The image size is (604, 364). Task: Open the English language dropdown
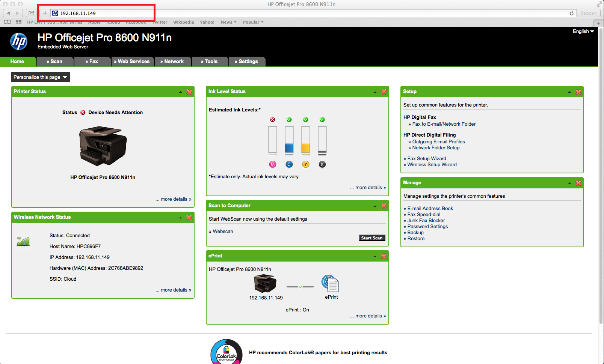(x=583, y=32)
